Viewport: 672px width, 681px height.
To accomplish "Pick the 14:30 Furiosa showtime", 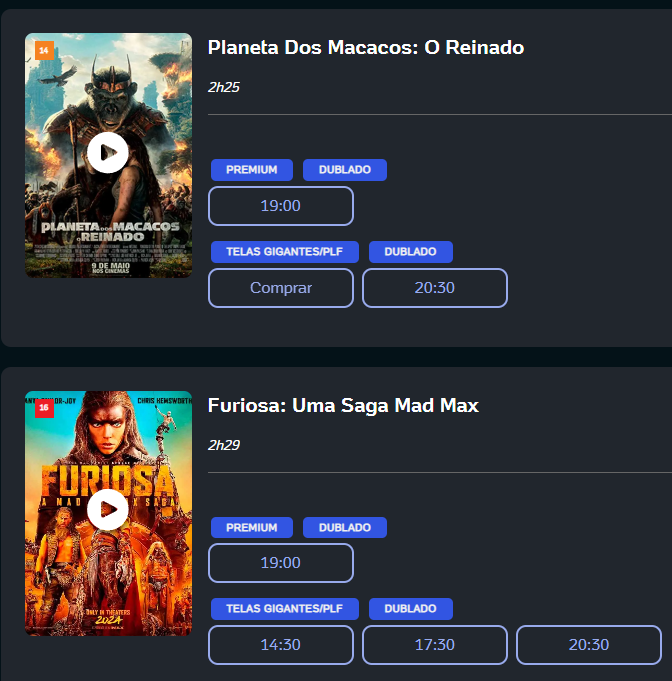I will [280, 645].
